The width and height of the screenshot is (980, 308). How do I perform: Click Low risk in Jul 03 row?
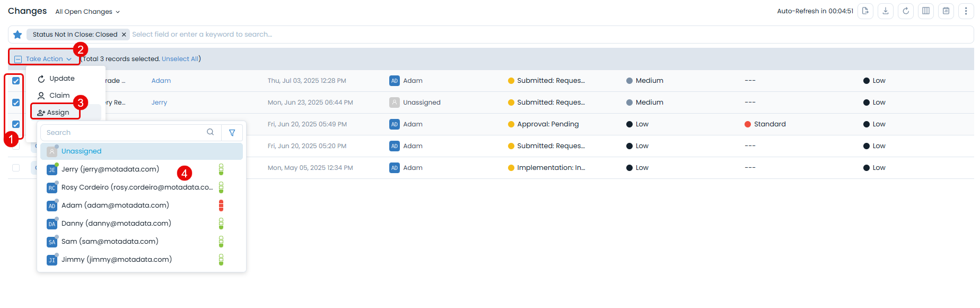tap(874, 81)
